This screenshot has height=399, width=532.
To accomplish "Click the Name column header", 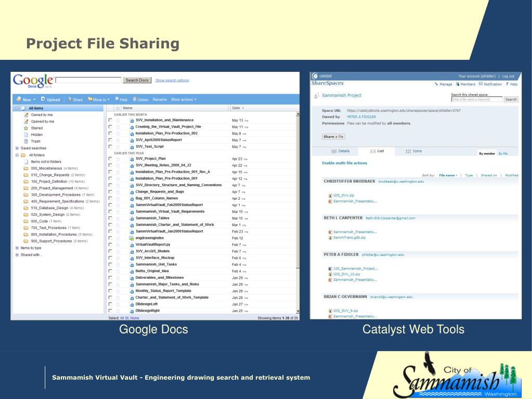I will [127, 108].
